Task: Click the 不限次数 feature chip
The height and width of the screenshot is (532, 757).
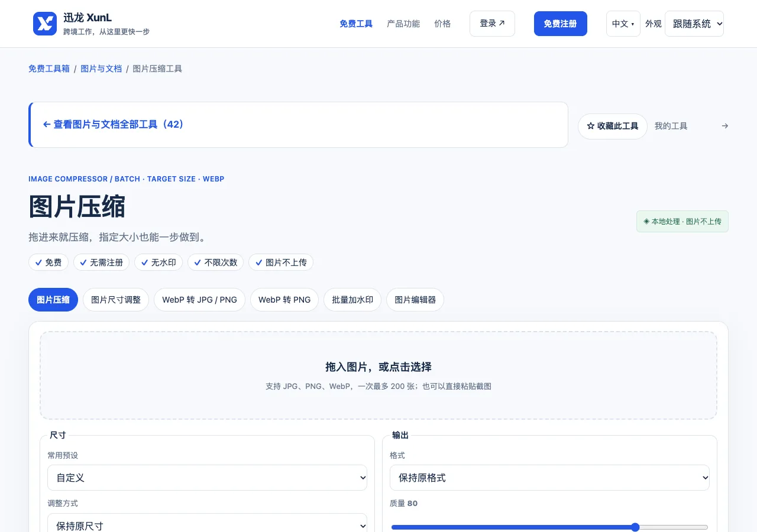Action: click(x=215, y=262)
